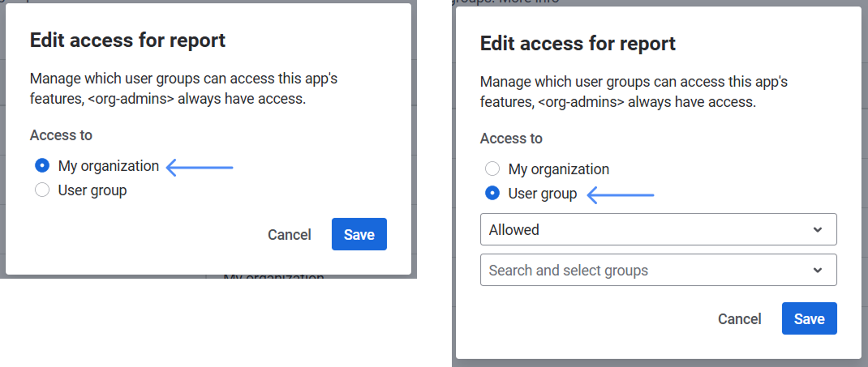
Task: Click My organization label next to empty radio
Action: click(559, 169)
